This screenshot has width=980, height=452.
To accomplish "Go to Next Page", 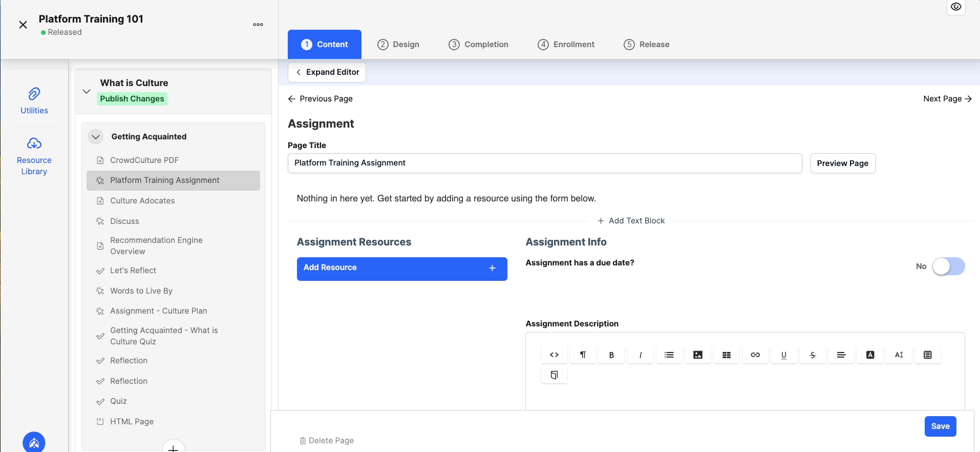I will click(x=947, y=99).
